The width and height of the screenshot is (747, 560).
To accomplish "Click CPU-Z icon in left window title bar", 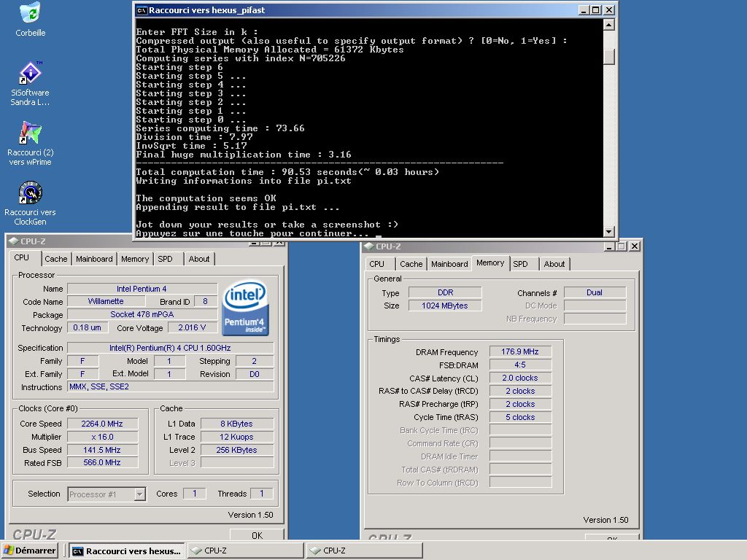I will click(x=13, y=241).
